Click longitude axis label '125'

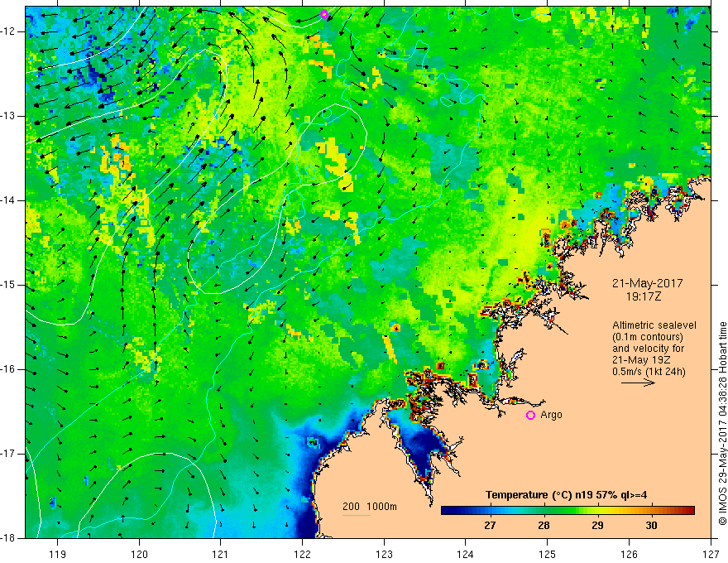548,554
